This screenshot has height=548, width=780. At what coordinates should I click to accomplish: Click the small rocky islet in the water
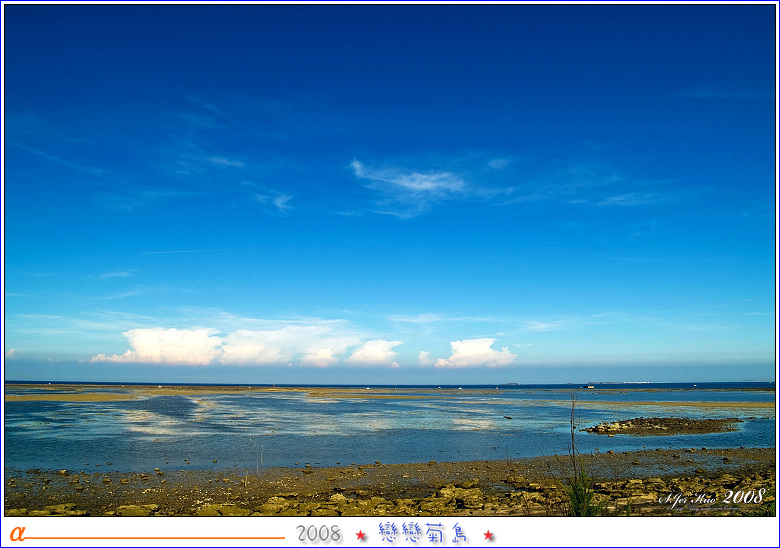[x=662, y=426]
